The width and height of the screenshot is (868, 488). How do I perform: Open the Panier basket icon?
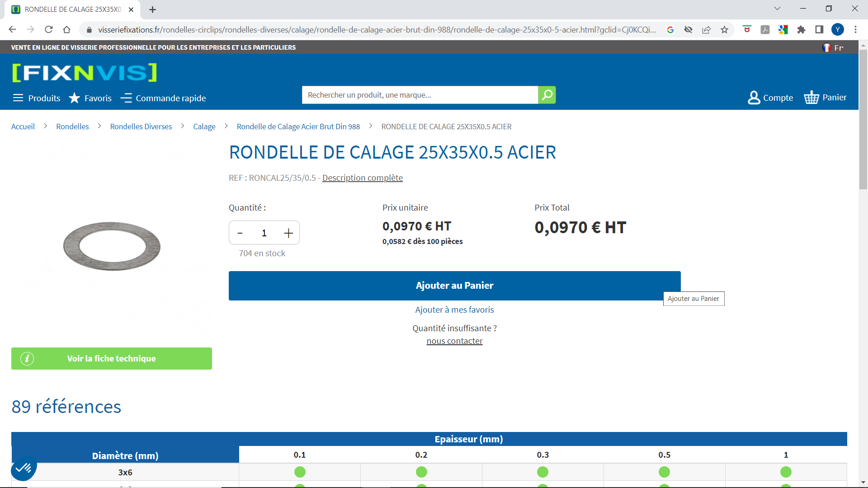pos(811,98)
